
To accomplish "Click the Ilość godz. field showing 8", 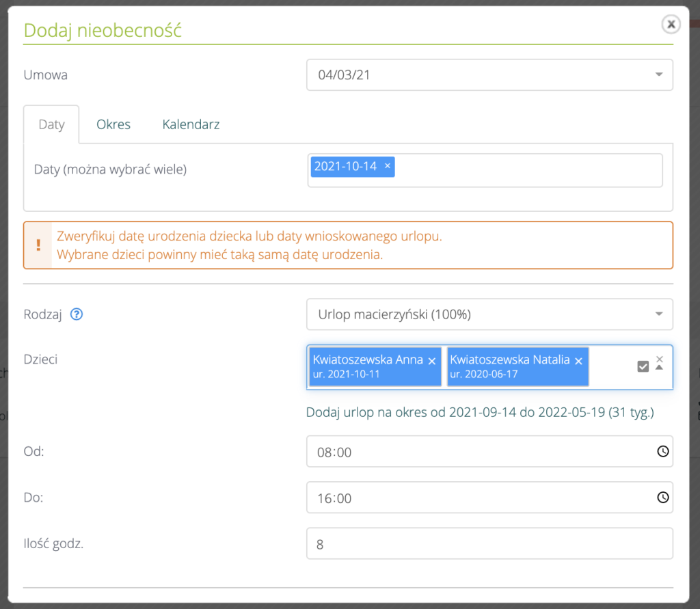I will [x=489, y=544].
